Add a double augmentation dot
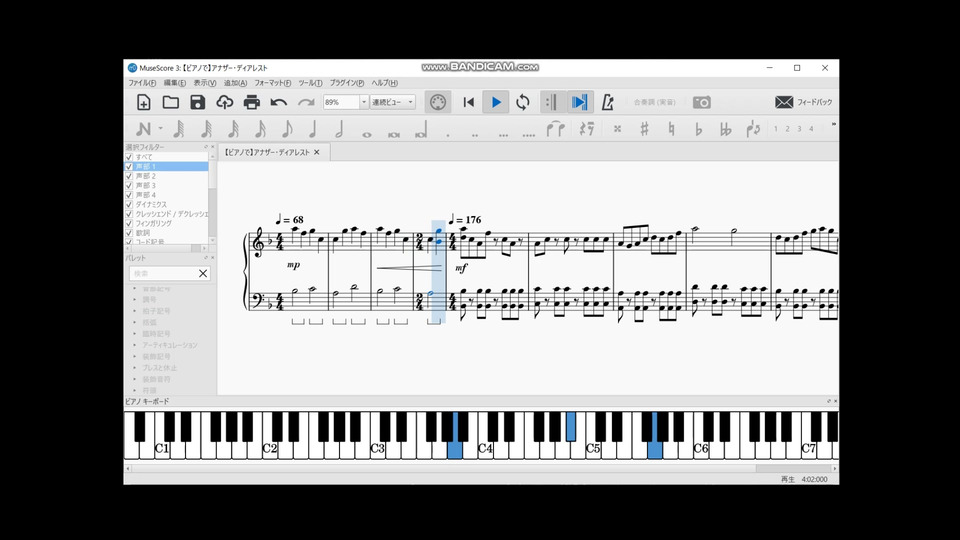Viewport: 960px width, 540px height. pos(475,135)
